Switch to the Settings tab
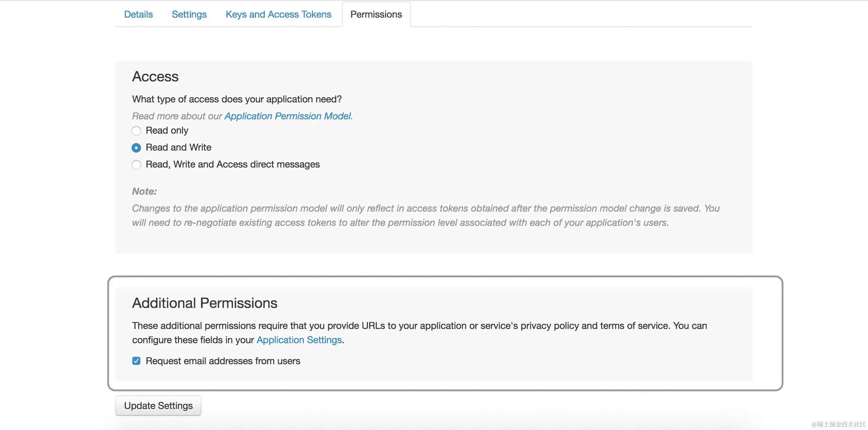The height and width of the screenshot is (430, 868). point(189,14)
